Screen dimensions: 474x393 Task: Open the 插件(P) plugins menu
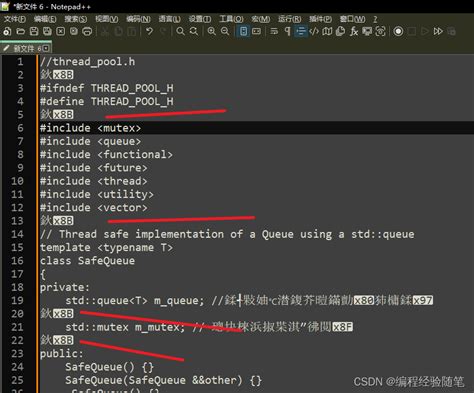(x=320, y=19)
